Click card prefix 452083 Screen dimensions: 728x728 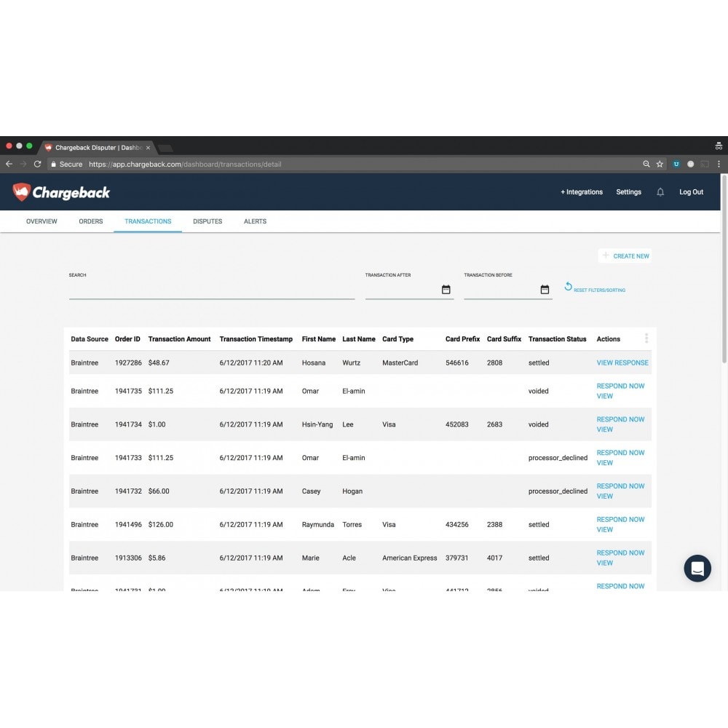(x=456, y=424)
